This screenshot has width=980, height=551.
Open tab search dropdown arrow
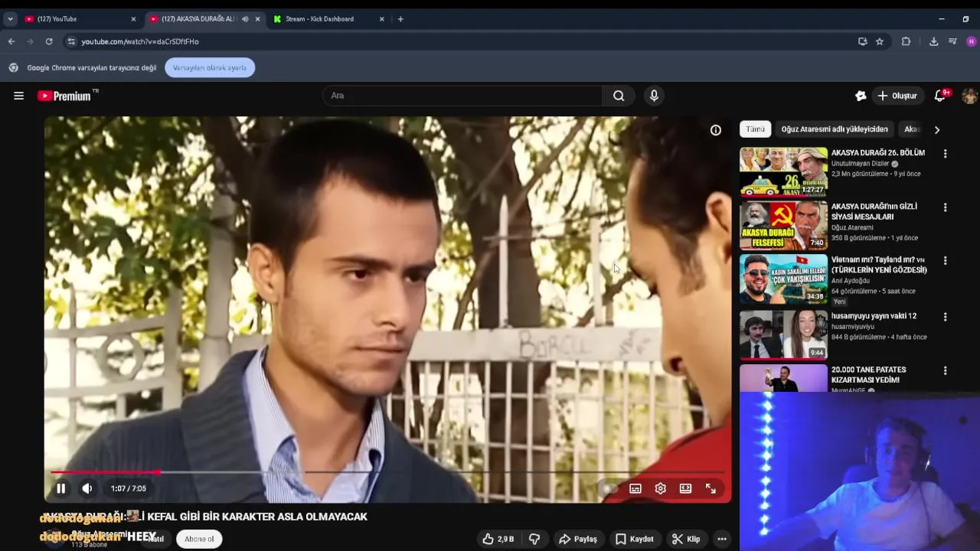point(10,19)
